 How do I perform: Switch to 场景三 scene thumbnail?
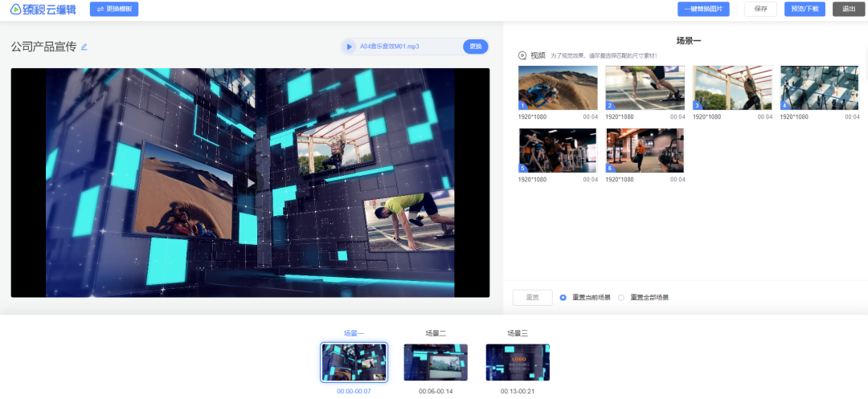pyautogui.click(x=517, y=362)
